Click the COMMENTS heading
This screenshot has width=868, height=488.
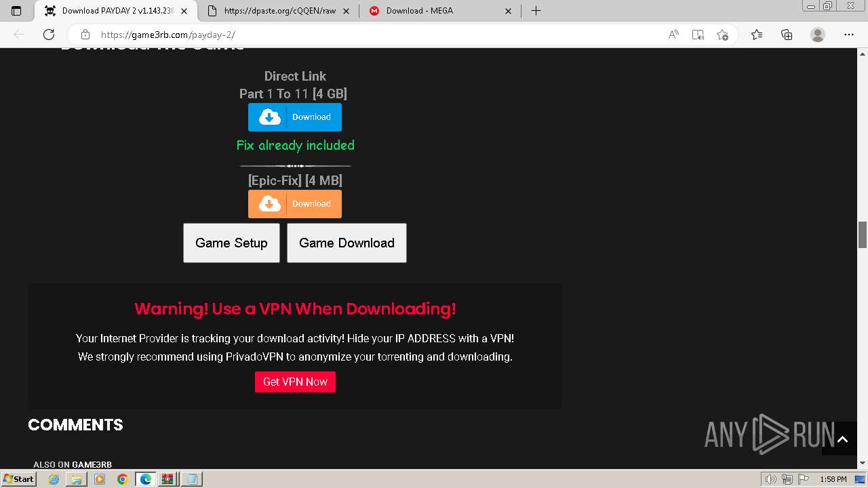[x=75, y=425]
